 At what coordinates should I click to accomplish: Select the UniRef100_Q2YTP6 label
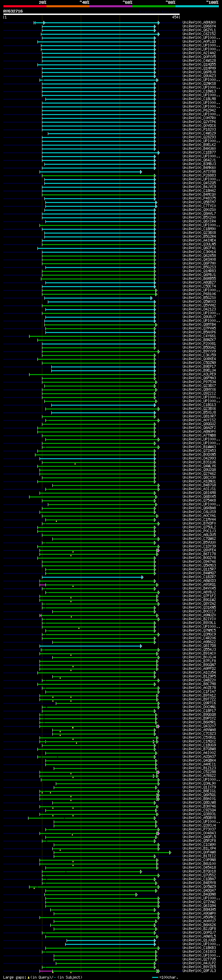tap(199, 122)
